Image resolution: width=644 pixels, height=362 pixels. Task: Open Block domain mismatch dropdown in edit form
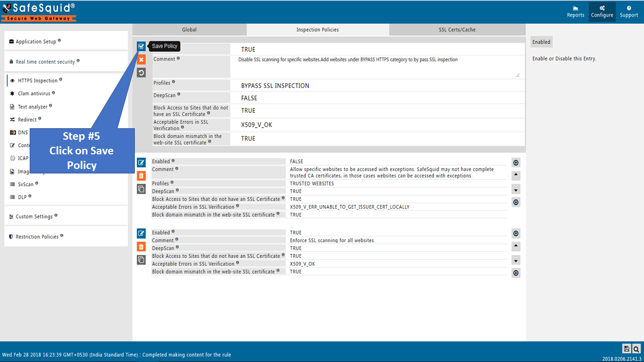[377, 139]
